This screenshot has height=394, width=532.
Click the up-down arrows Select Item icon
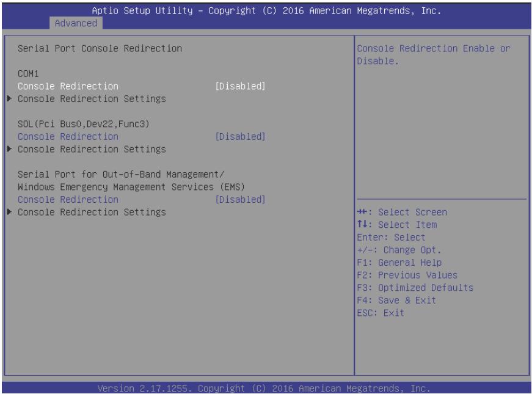pos(362,224)
